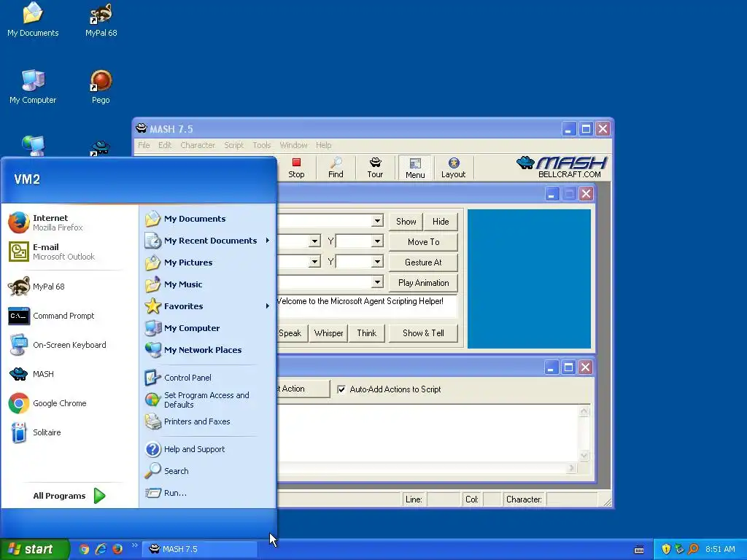Click the on-screen keyboard tray icon
The width and height of the screenshot is (747, 560).
coord(639,550)
